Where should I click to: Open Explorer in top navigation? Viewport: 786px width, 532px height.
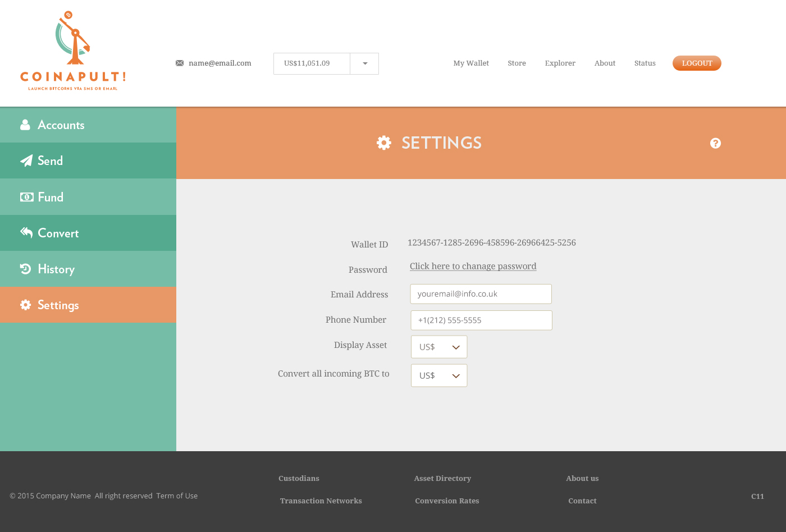(560, 63)
